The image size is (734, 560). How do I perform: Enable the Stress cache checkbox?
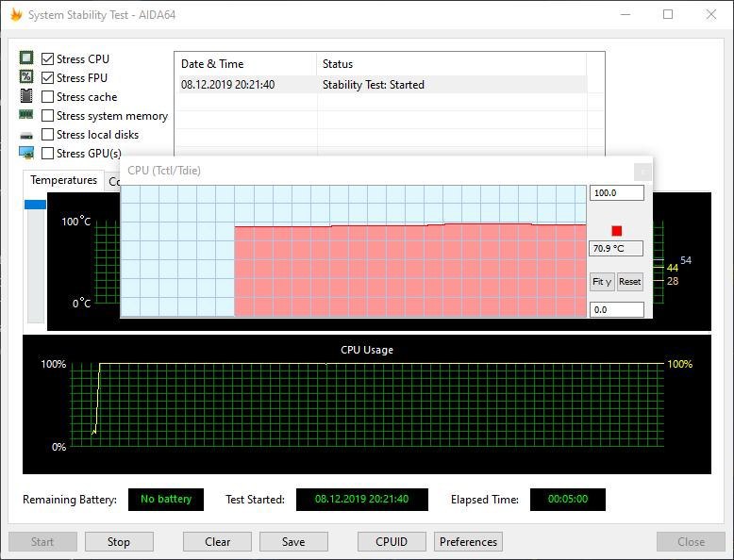(x=47, y=97)
